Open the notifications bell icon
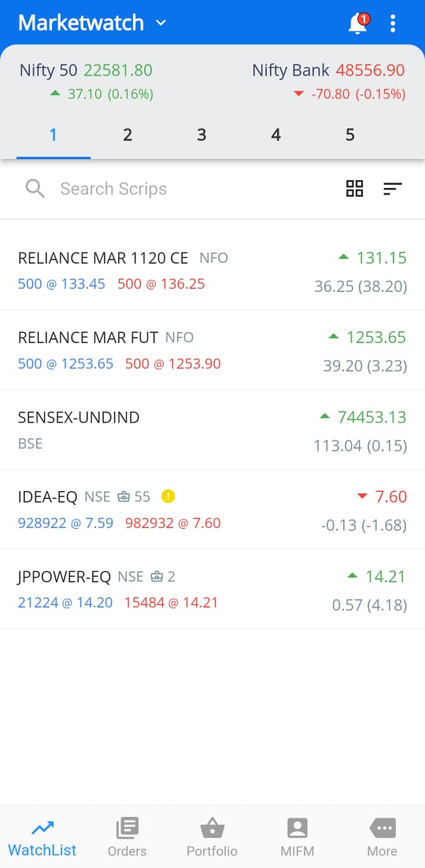This screenshot has width=425, height=868. [x=358, y=24]
